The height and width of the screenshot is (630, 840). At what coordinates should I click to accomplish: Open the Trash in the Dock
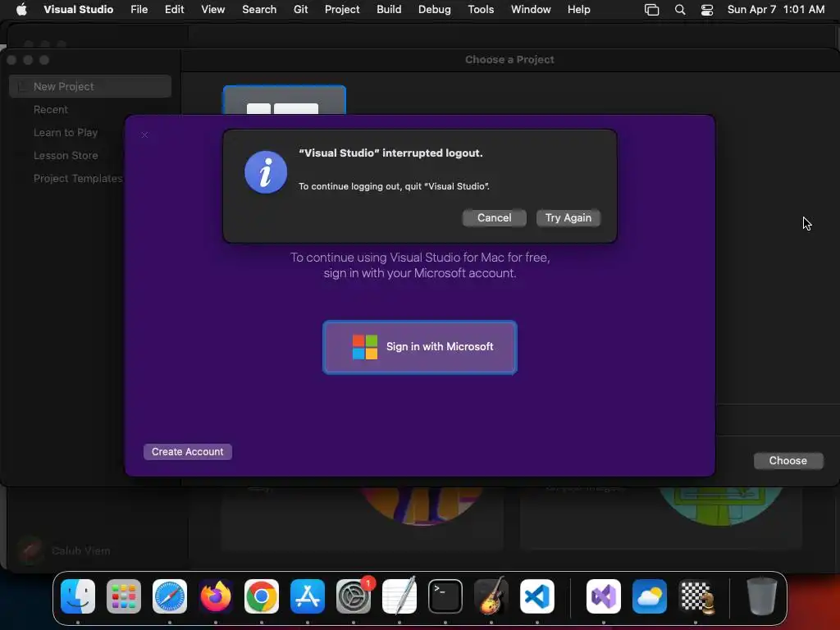click(762, 596)
